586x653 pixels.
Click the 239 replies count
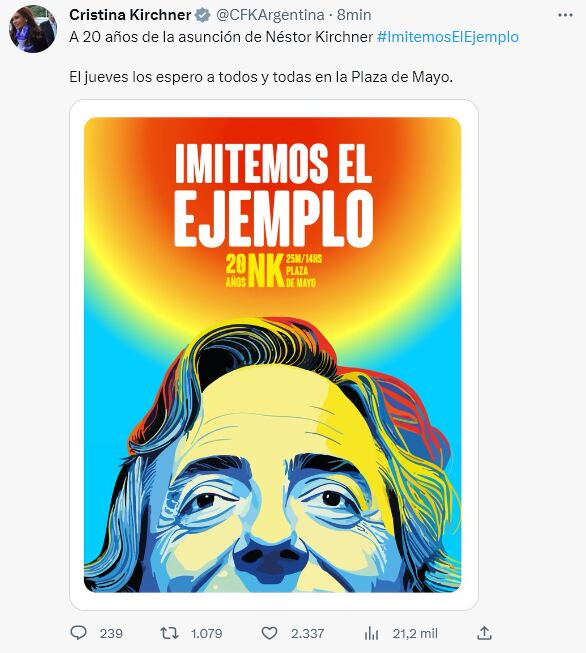click(x=111, y=634)
